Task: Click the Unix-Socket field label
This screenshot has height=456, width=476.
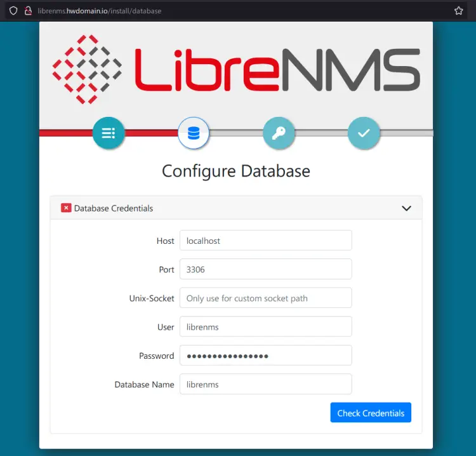Action: tap(152, 298)
